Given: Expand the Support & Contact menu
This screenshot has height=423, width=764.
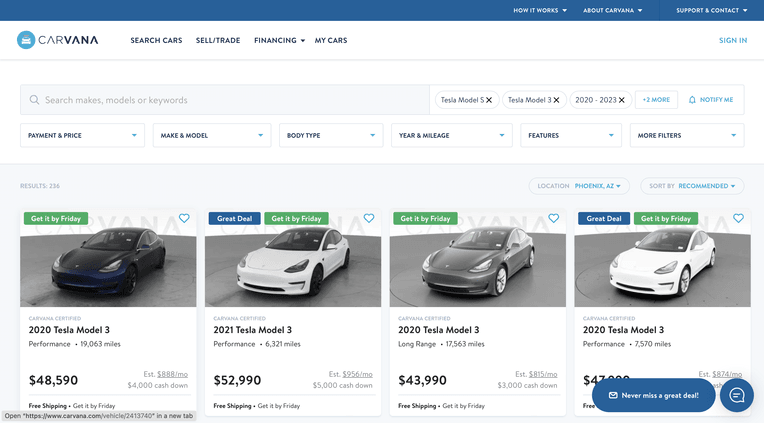Looking at the screenshot, I should tap(711, 10).
